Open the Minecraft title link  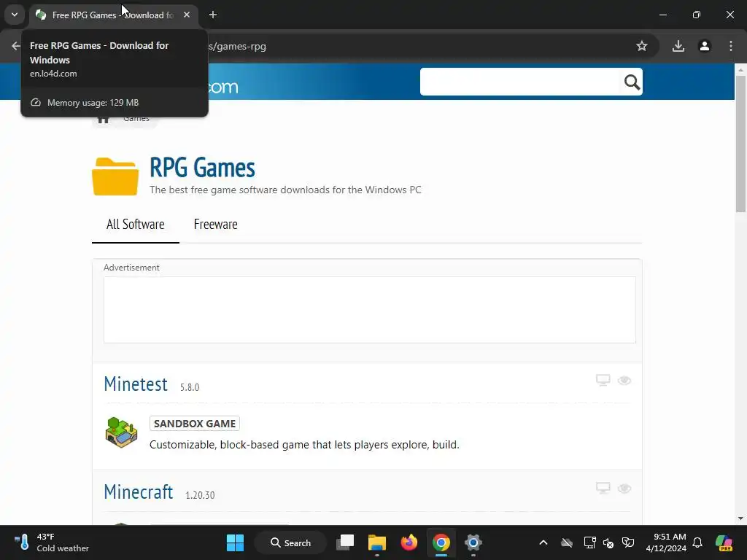tap(139, 492)
